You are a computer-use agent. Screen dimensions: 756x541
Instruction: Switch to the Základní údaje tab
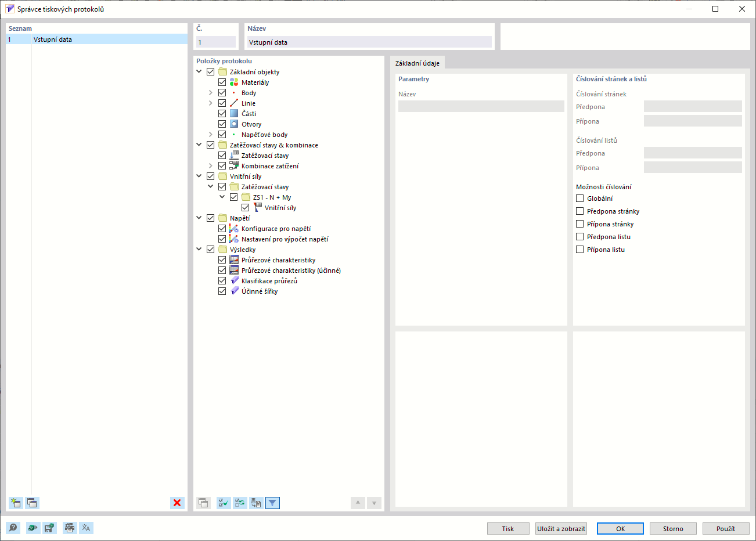pos(417,63)
